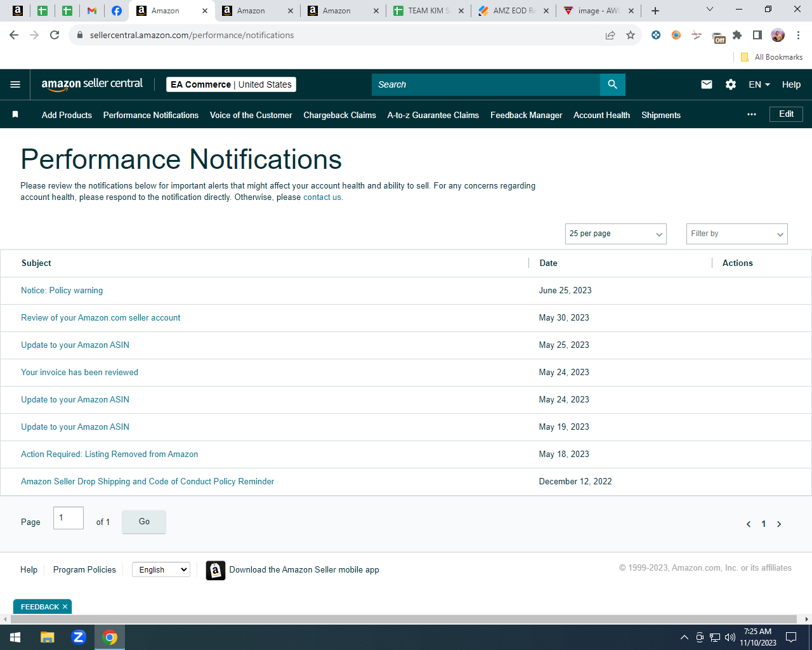812x650 pixels.
Task: Go back in browser history
Action: coord(14,35)
